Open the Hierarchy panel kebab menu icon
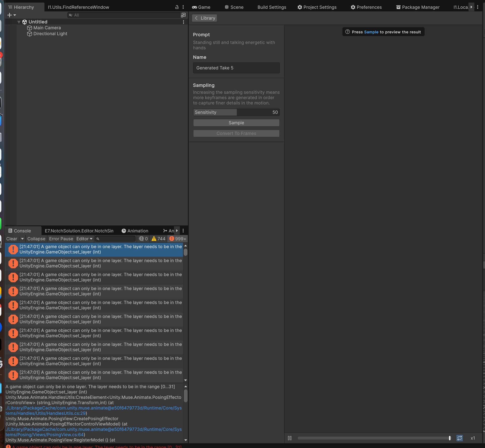 coord(183,7)
